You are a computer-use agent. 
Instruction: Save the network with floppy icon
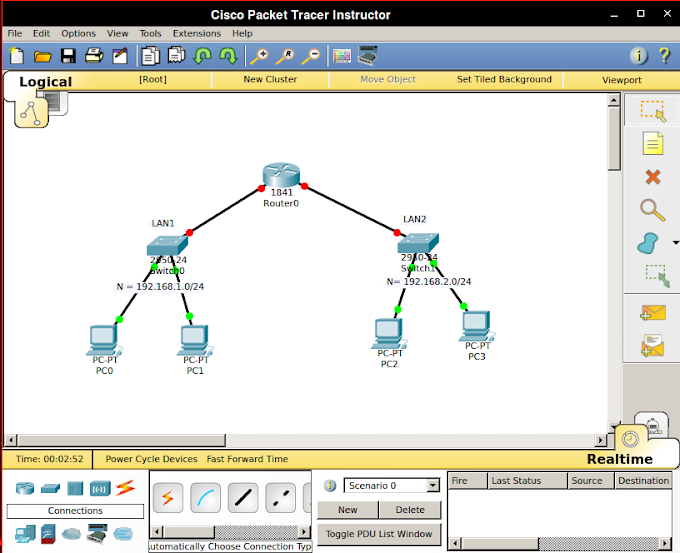(68, 56)
